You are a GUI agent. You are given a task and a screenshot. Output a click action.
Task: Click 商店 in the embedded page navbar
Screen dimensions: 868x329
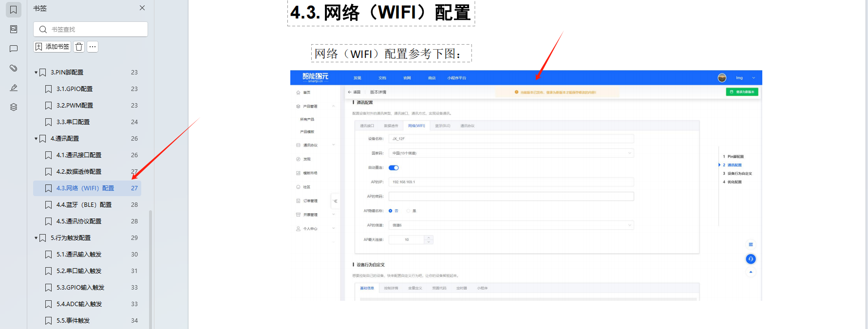point(432,78)
